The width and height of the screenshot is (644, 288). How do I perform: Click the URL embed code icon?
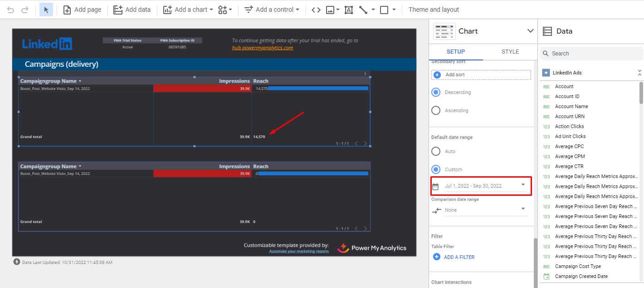[x=316, y=10]
